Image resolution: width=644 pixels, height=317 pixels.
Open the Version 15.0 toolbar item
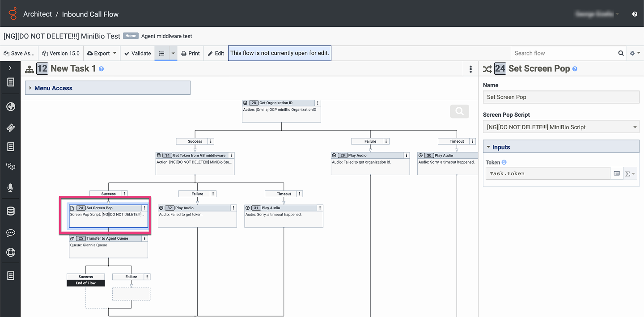tap(61, 53)
